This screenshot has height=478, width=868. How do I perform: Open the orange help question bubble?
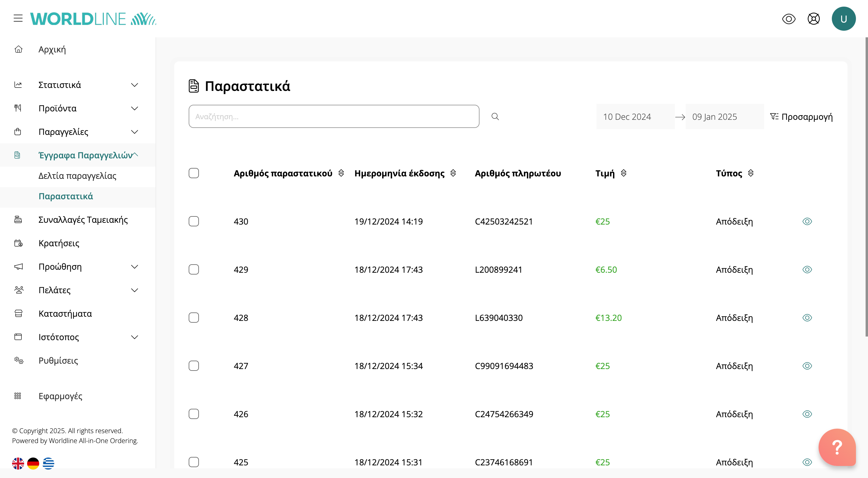pyautogui.click(x=837, y=447)
